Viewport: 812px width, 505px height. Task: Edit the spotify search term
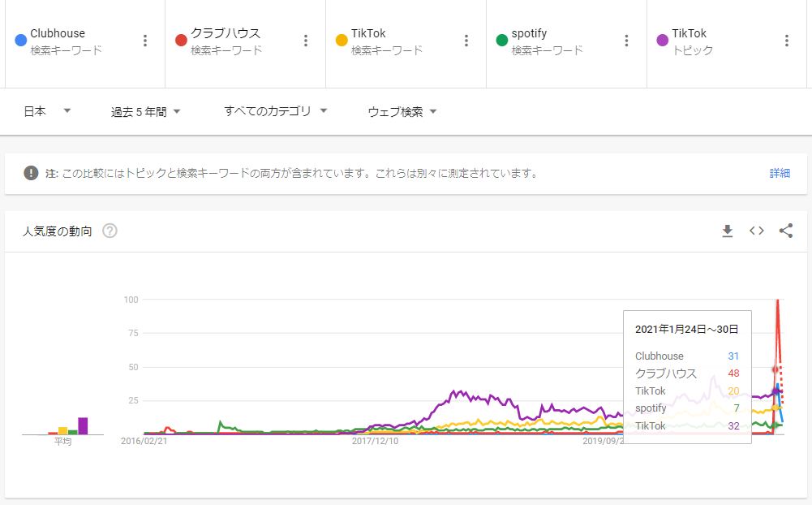pyautogui.click(x=529, y=34)
